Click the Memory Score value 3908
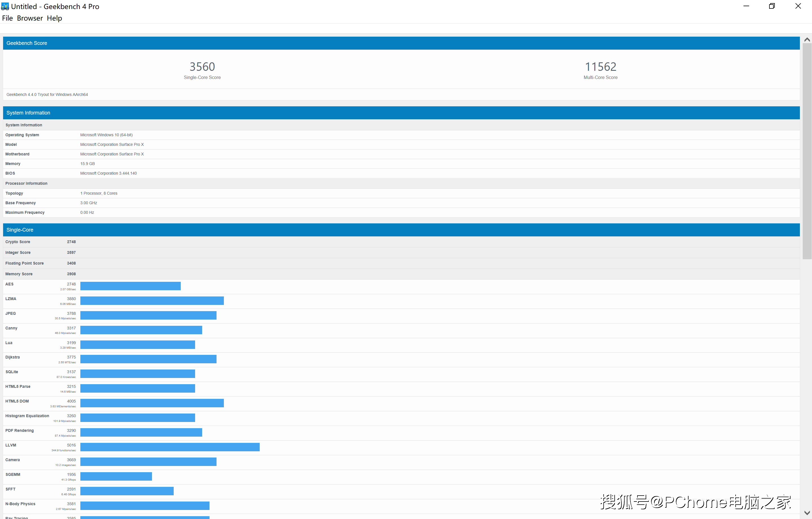Viewport: 812px width, 519px height. pos(72,274)
